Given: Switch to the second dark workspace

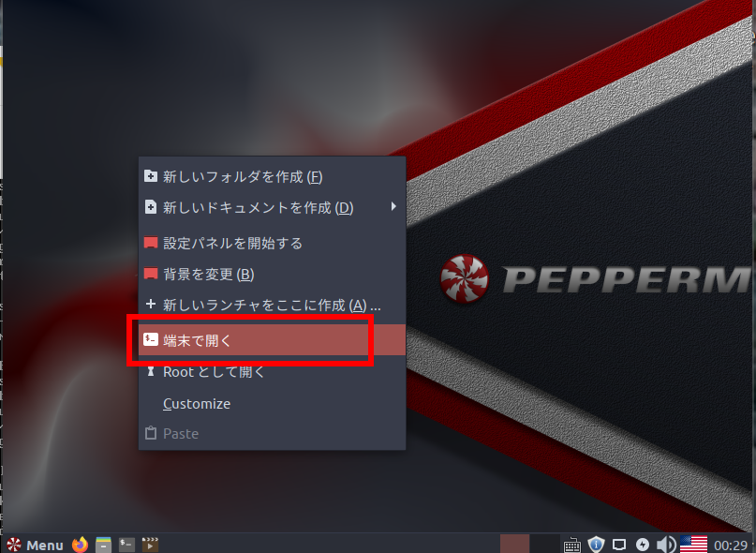Looking at the screenshot, I should click(545, 544).
